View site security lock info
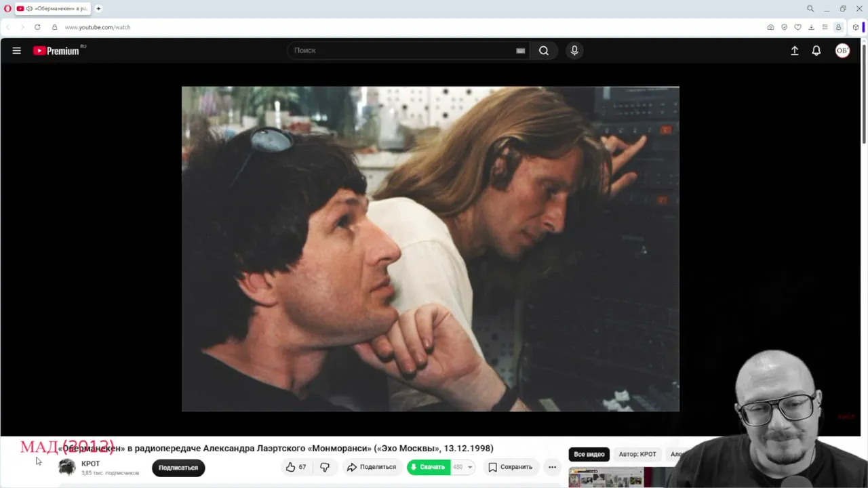The image size is (868, 488). 55,27
